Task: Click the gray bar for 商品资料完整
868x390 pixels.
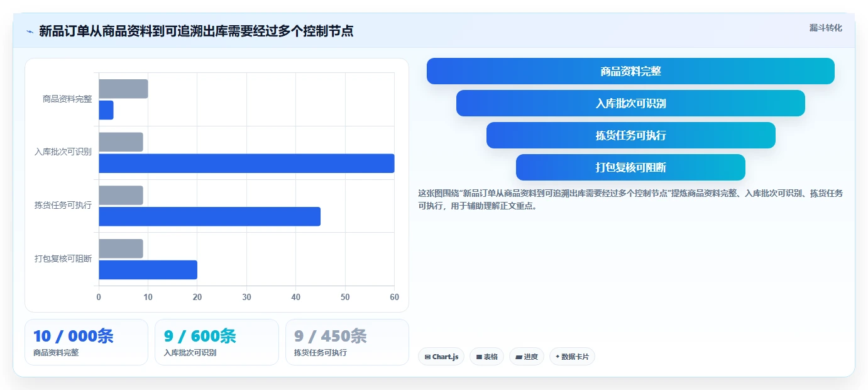Action: [123, 89]
